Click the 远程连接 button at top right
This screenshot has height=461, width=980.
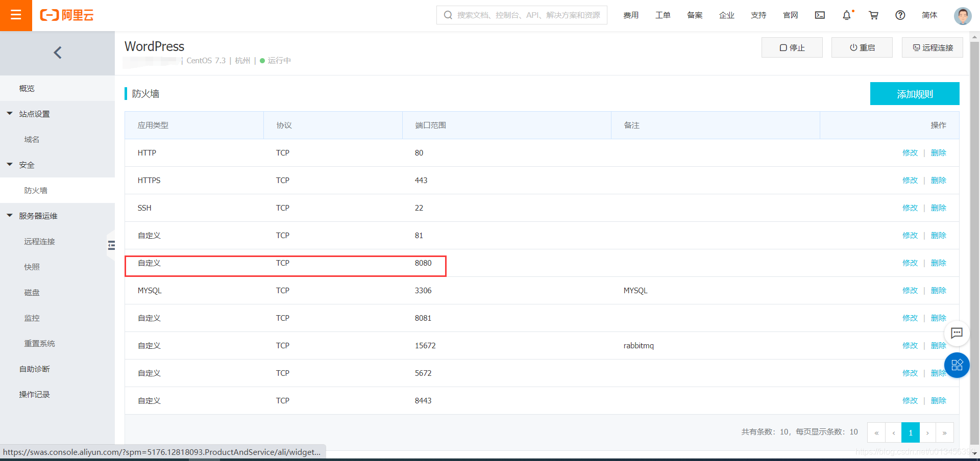[932, 47]
